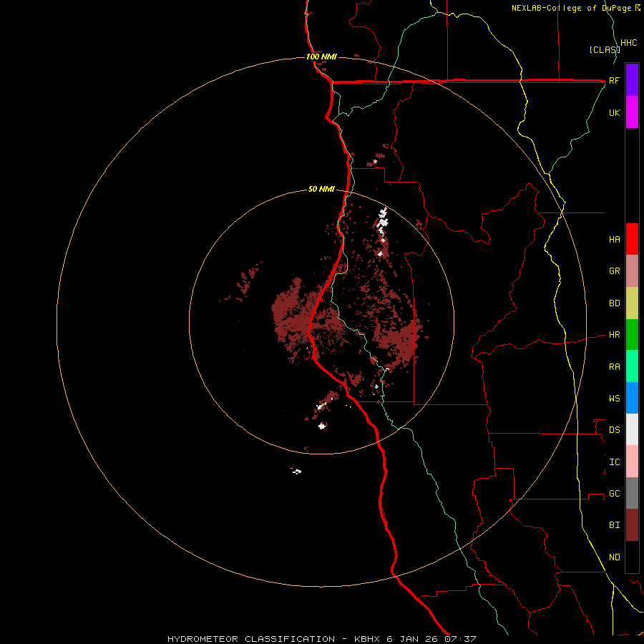644x644 pixels.
Task: Select the GR salmon legend swatch
Action: (x=632, y=271)
